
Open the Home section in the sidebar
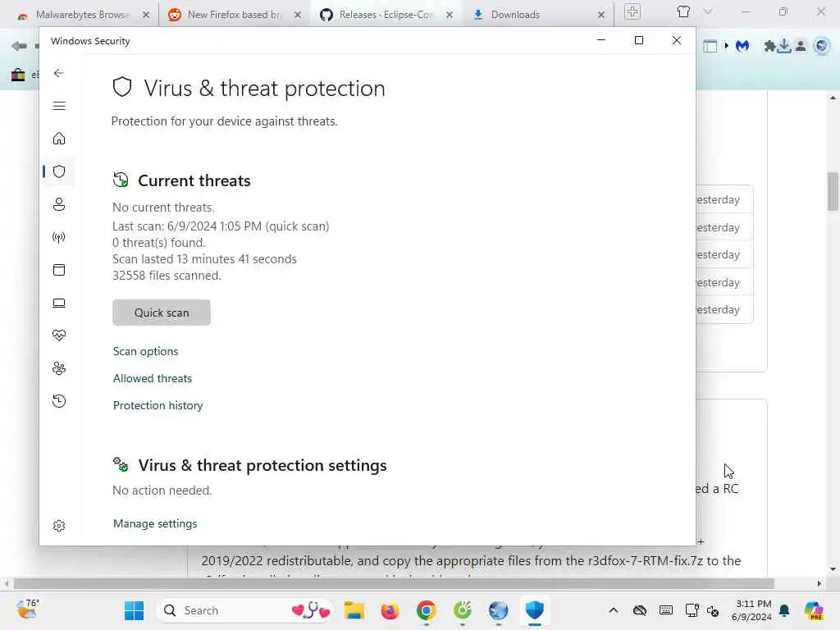(59, 139)
